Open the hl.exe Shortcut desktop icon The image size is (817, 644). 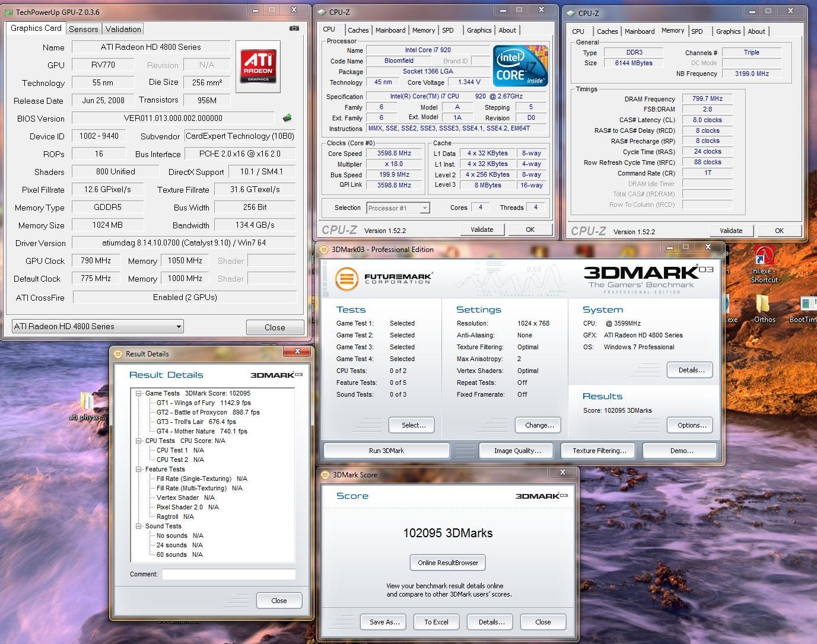click(764, 264)
